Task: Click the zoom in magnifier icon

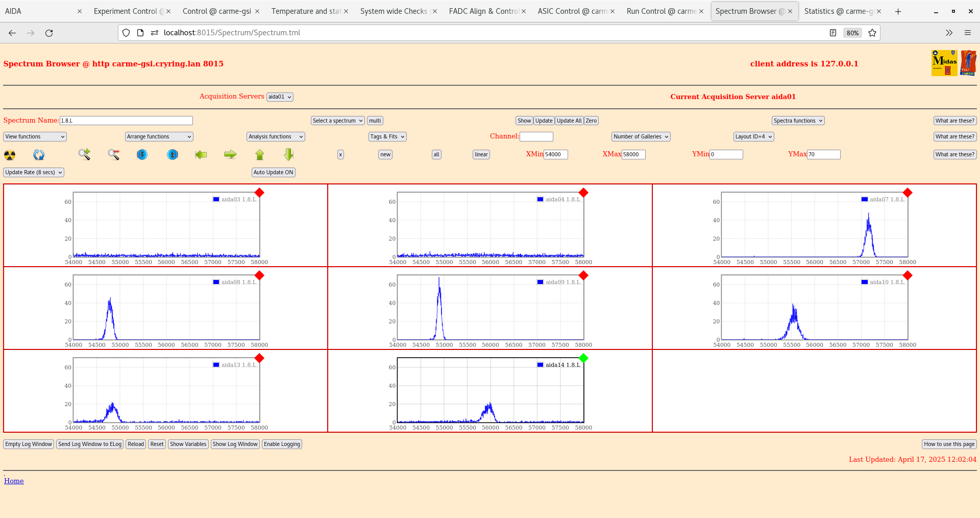Action: pos(84,154)
